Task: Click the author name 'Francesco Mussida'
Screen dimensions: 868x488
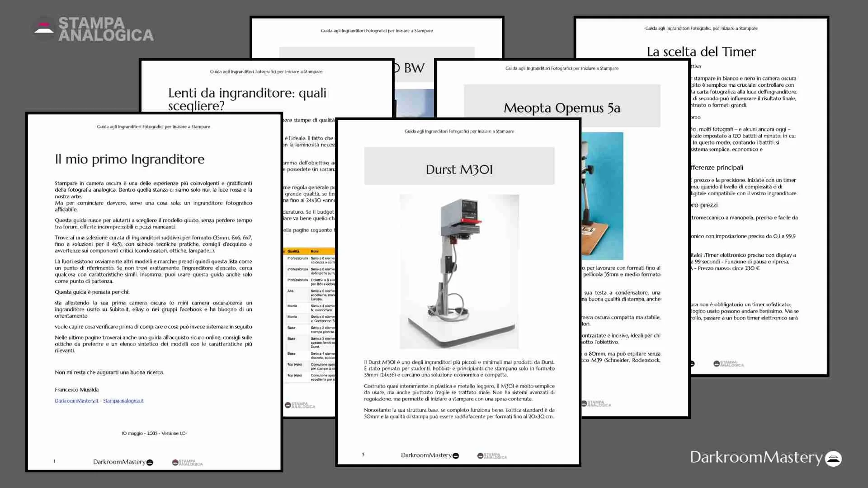Action: tap(77, 389)
